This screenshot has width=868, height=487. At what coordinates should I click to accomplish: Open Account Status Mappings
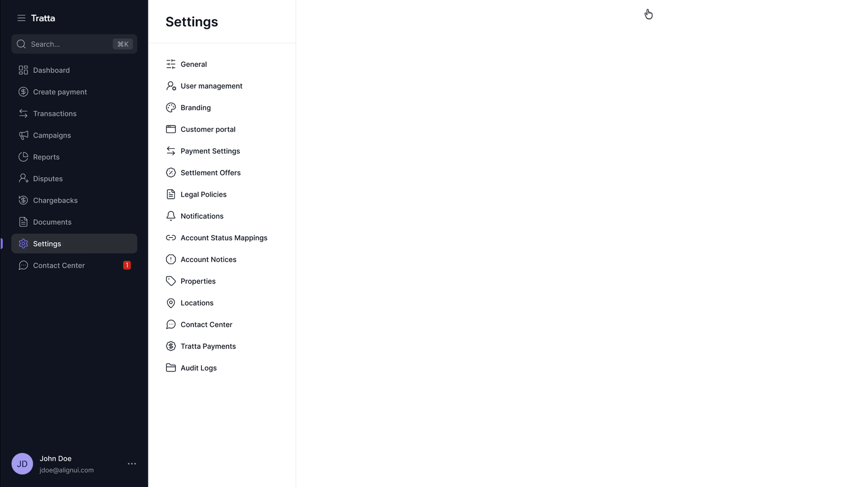223,238
